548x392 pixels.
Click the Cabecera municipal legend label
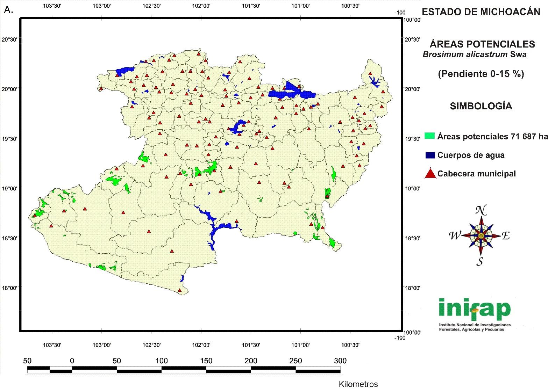coord(476,174)
